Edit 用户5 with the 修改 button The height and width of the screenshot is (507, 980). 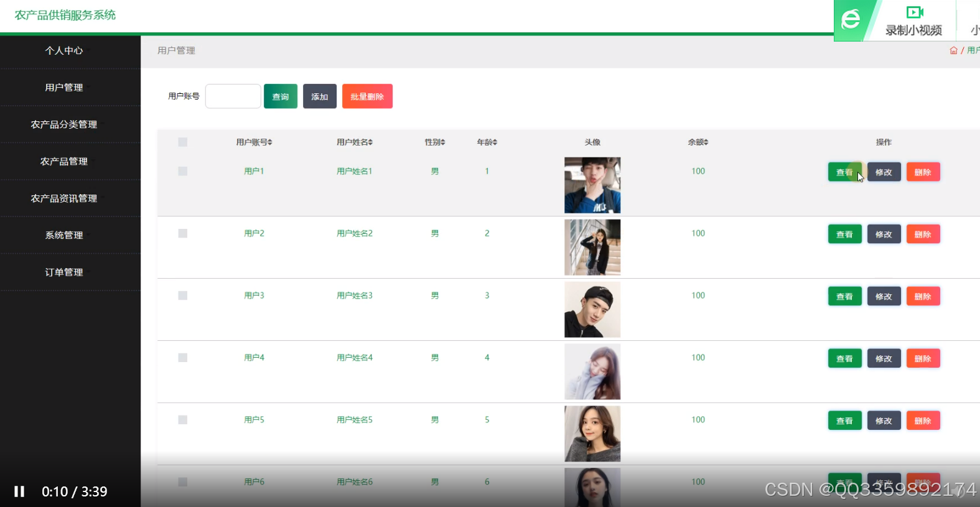[x=884, y=421]
